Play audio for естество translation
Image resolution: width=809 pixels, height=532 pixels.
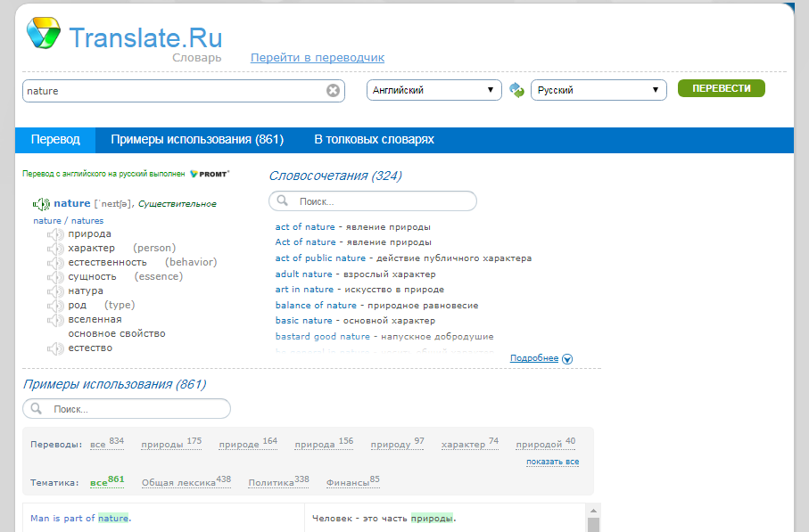(x=55, y=348)
